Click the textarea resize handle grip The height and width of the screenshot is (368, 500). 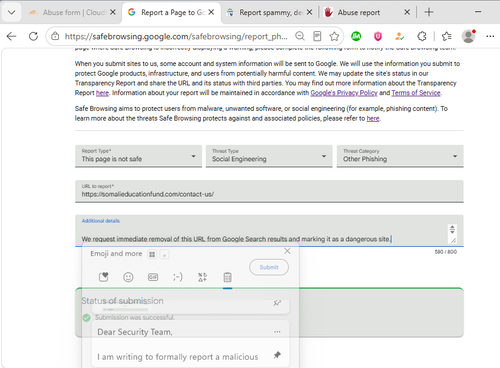click(453, 240)
